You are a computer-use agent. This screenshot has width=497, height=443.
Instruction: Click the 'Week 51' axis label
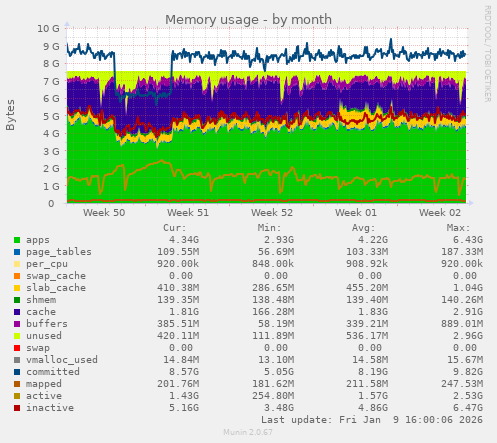(x=188, y=213)
